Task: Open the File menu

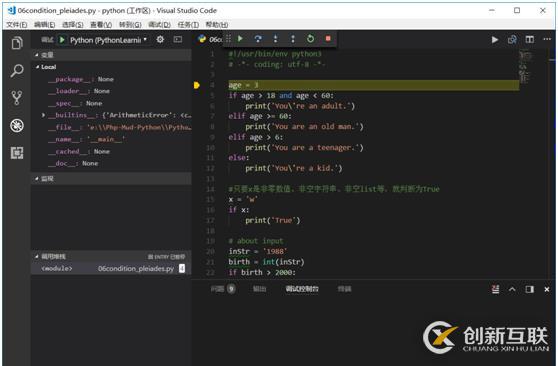Action: 17,25
